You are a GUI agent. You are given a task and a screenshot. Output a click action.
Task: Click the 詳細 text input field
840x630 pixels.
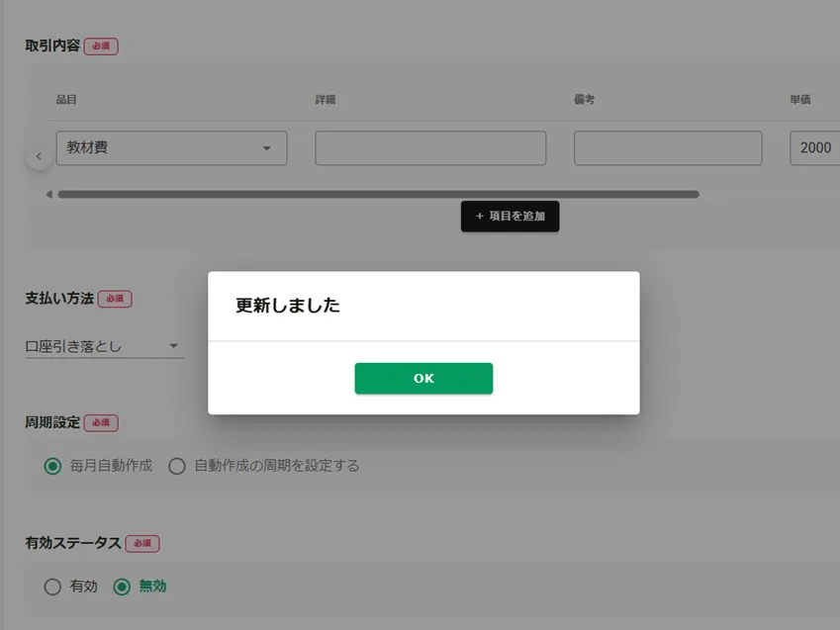point(430,148)
